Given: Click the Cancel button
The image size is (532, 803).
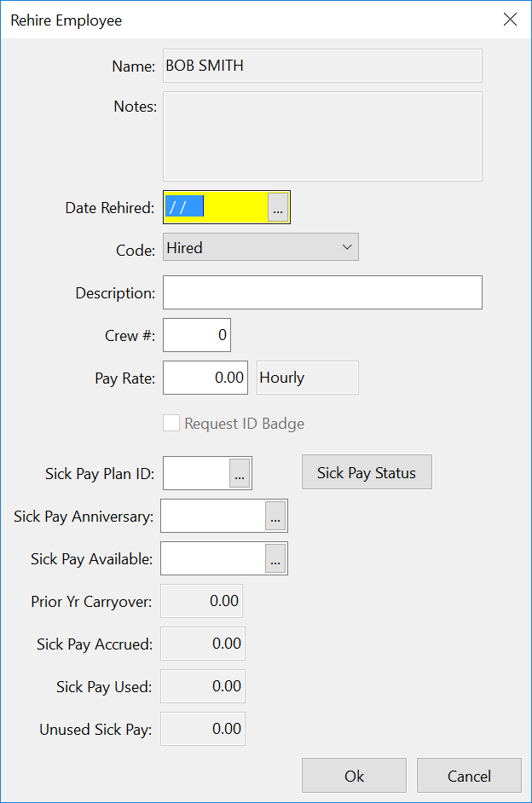Looking at the screenshot, I should coord(469,776).
